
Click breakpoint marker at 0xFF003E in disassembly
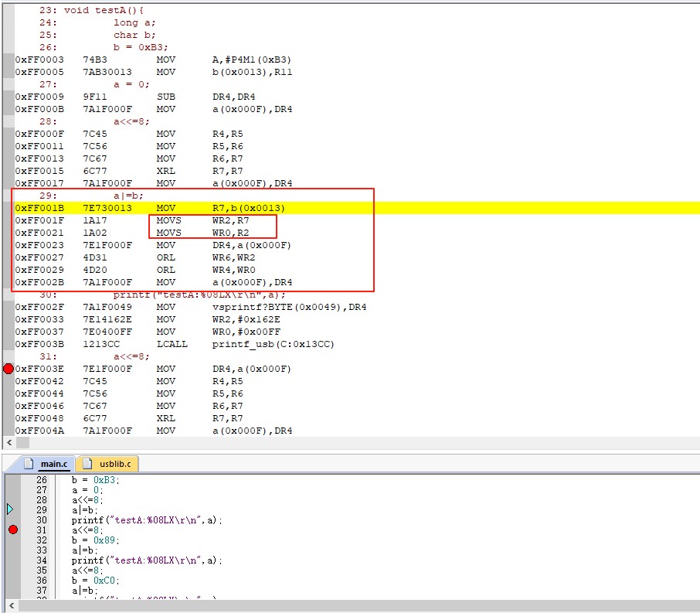(8, 369)
